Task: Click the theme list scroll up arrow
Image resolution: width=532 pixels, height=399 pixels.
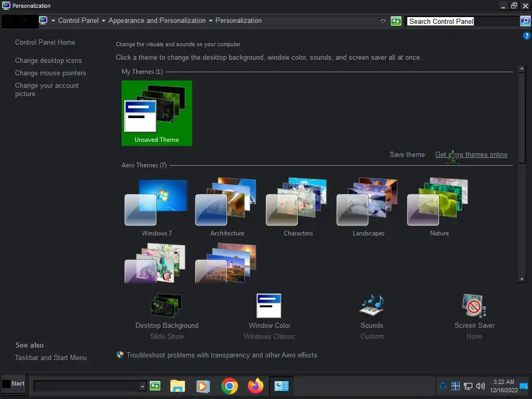Action: click(522, 69)
